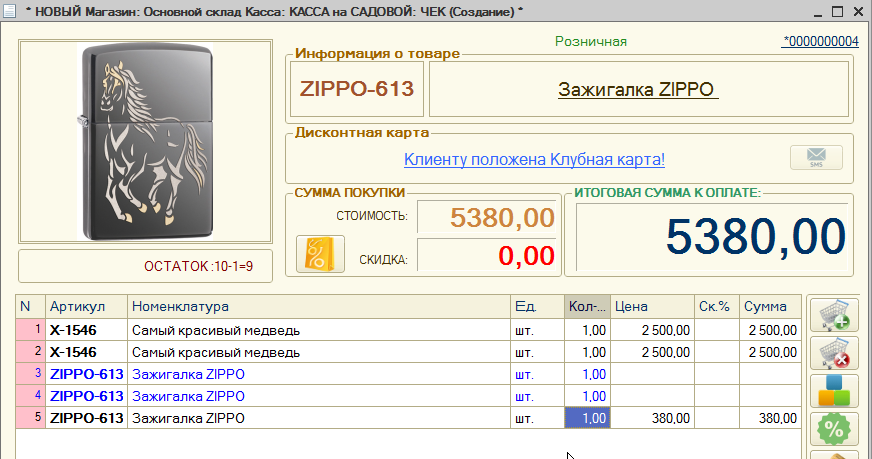This screenshot has height=459, width=872.
Task: Sort by column header N
Action: [x=31, y=307]
